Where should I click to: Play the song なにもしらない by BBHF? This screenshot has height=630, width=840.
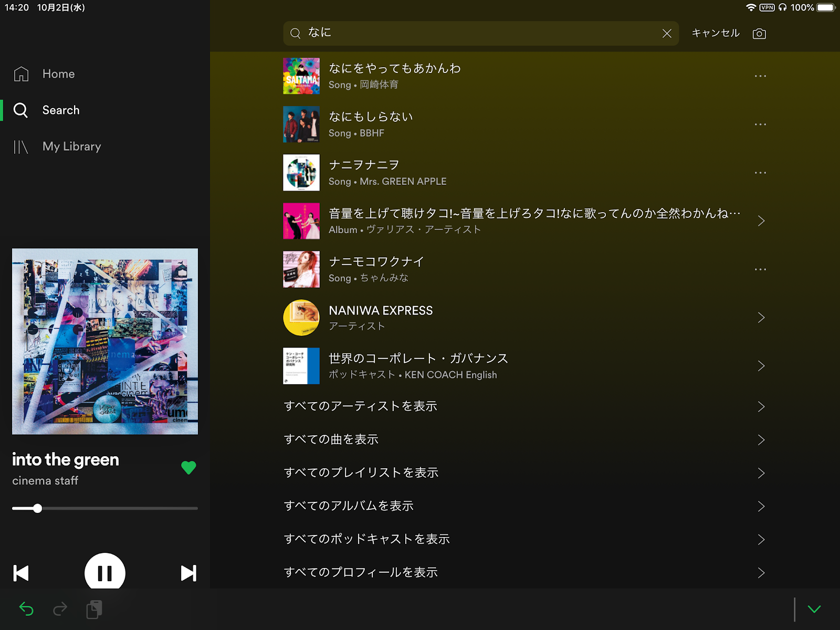point(525,124)
